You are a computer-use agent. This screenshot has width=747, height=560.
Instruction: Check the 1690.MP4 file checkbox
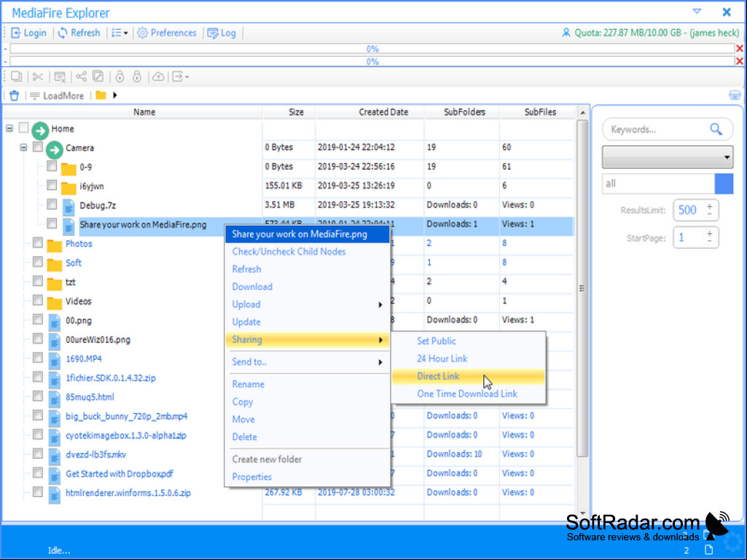[x=38, y=358]
